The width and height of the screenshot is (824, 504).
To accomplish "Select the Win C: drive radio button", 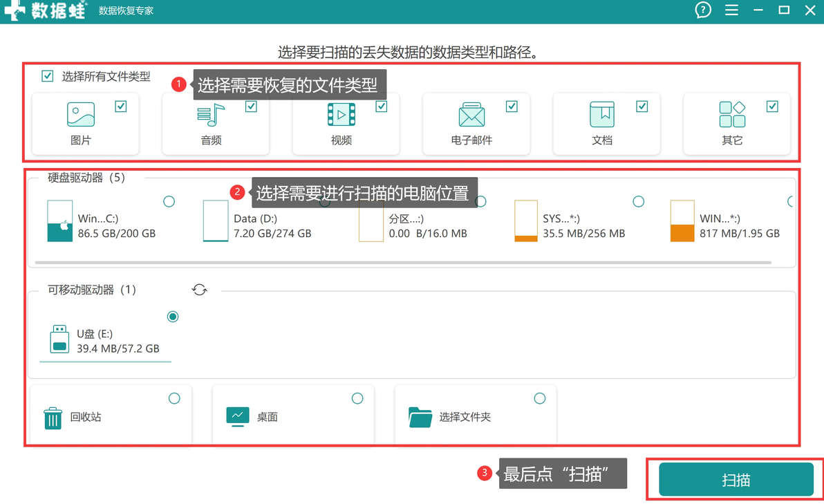I will coord(169,201).
